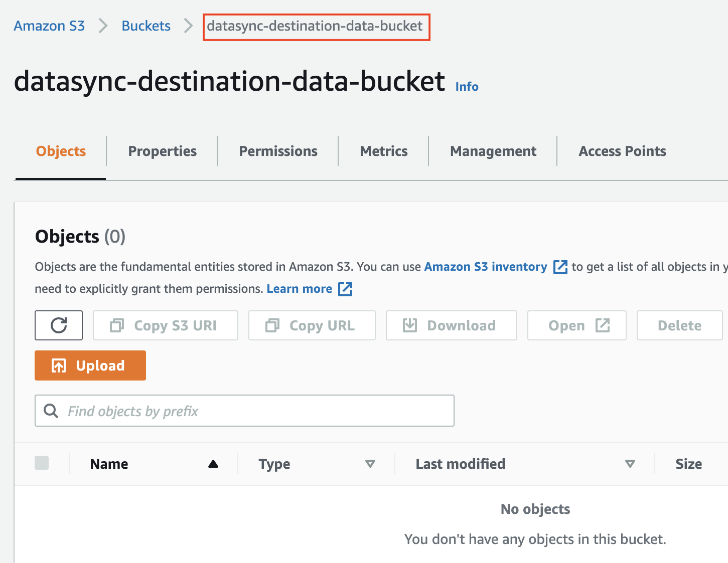
Task: Click the Copy URL button
Action: click(x=312, y=325)
